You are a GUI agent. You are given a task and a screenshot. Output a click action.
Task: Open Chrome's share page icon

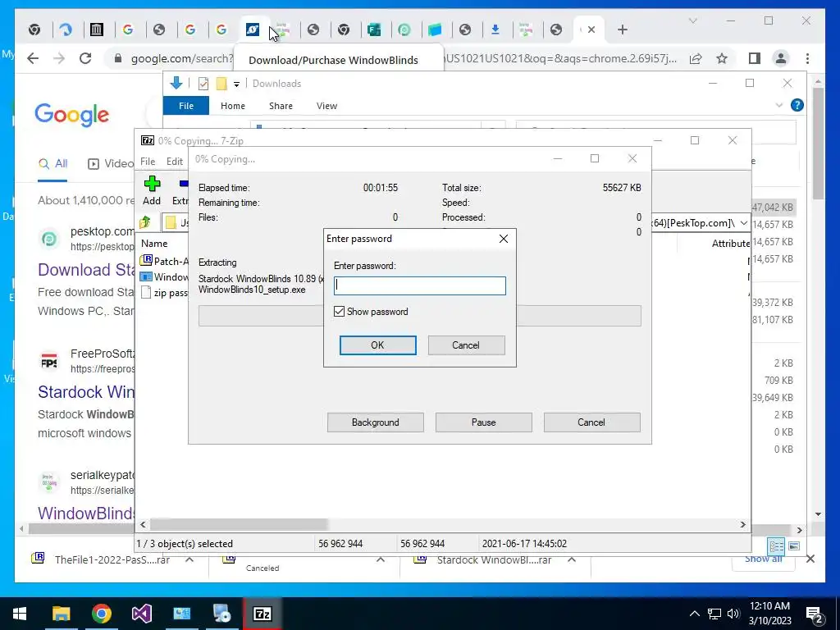696,58
